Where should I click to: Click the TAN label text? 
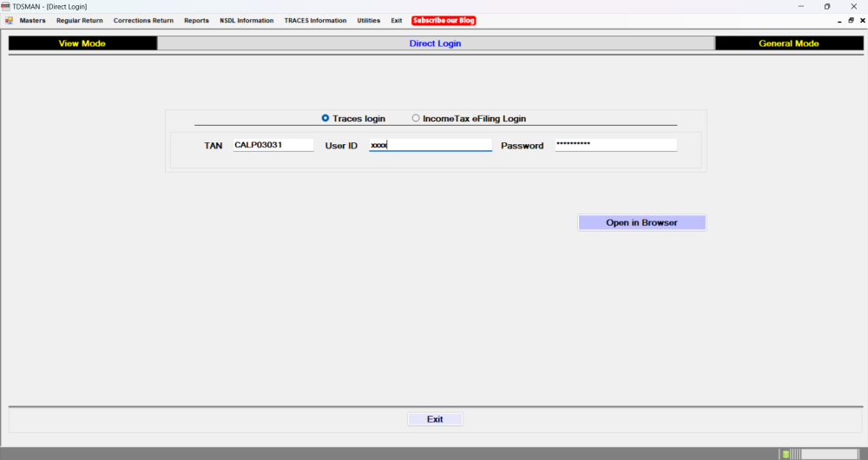coord(214,146)
